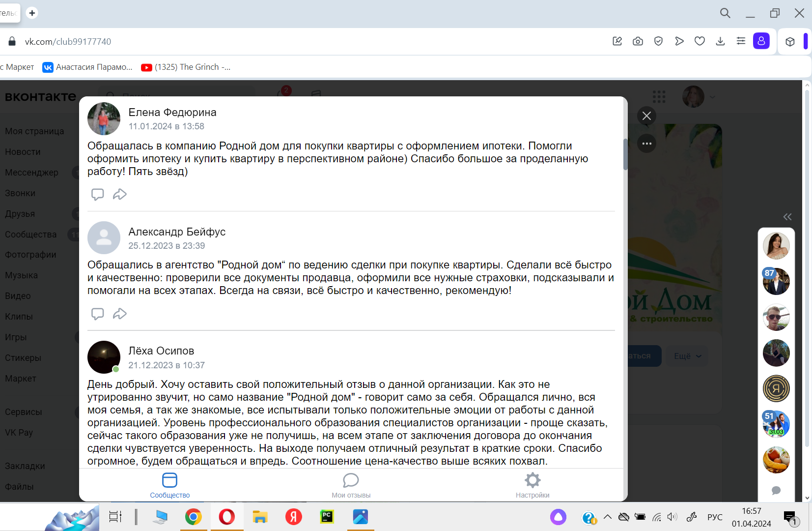Add page to favorites heart icon
This screenshot has width=812, height=531.
click(700, 41)
